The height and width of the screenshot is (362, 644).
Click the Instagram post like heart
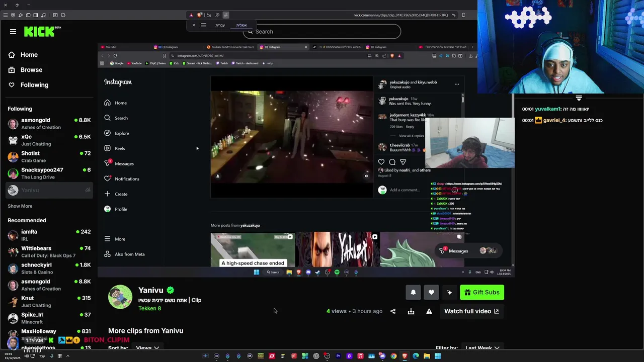pos(381,162)
